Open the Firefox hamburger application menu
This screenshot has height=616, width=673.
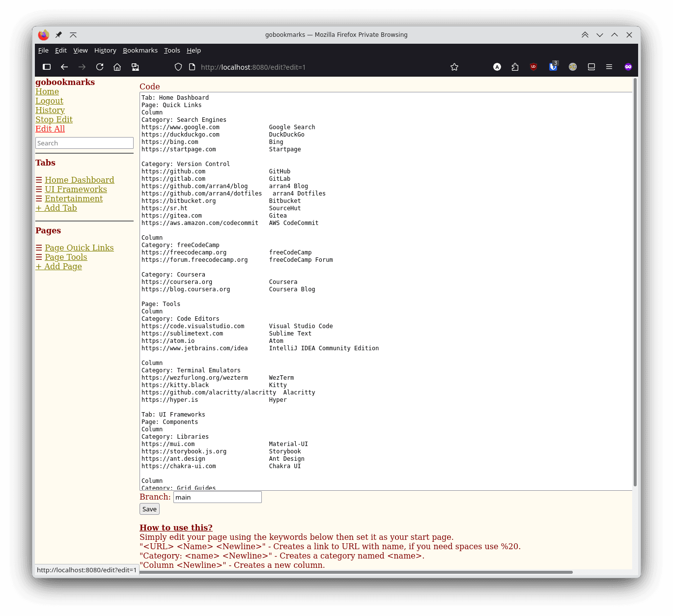(609, 67)
